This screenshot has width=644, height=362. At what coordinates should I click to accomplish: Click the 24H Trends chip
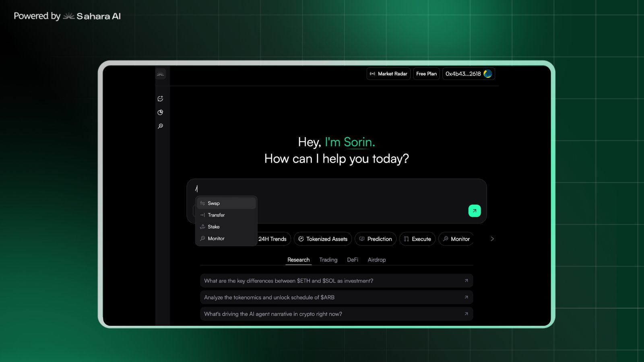[273, 239]
